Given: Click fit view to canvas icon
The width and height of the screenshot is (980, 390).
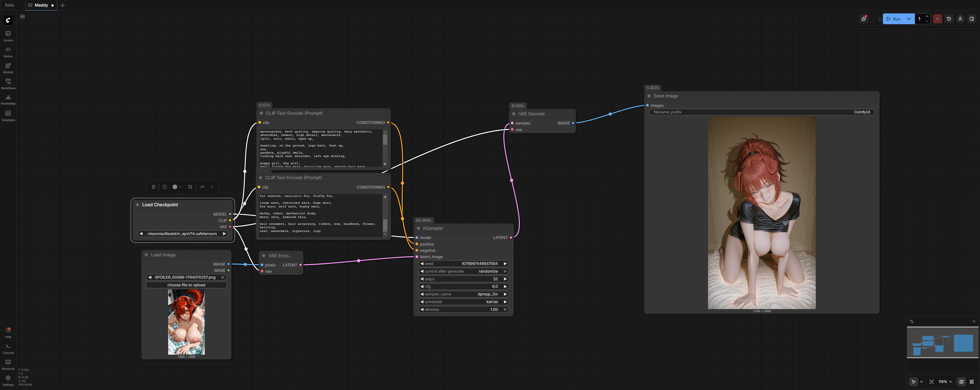Looking at the screenshot, I should [x=931, y=382].
